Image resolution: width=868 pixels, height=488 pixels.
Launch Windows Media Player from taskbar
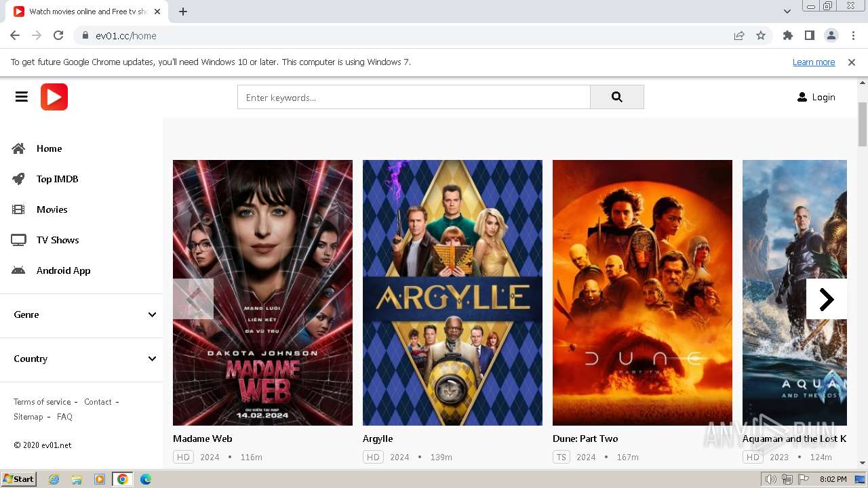point(100,479)
